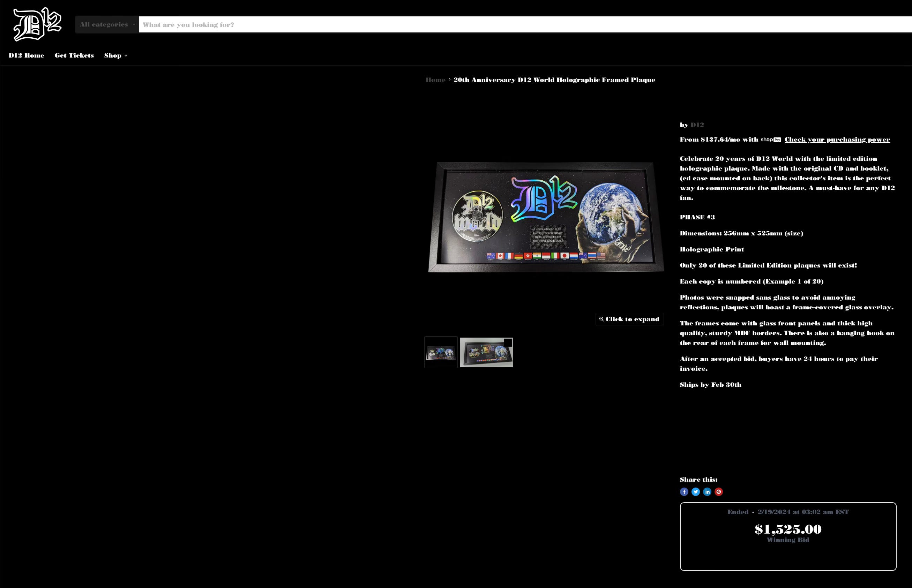Click the main plaque product image
The image size is (912, 588).
(x=546, y=217)
